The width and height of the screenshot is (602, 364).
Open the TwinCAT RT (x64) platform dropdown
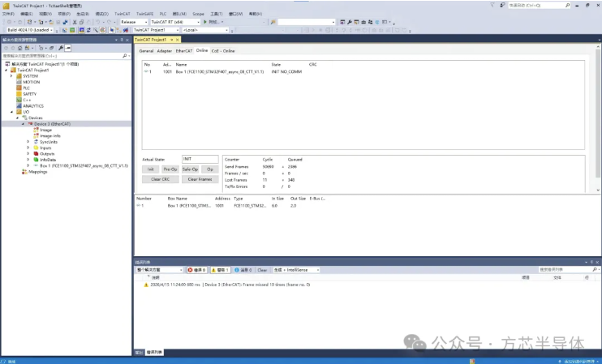(x=175, y=22)
